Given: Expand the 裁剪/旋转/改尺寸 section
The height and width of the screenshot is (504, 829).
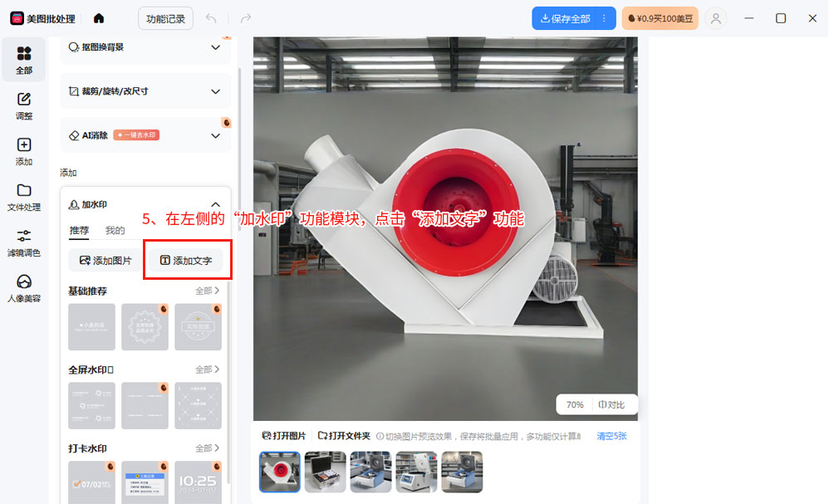Looking at the screenshot, I should point(215,91).
